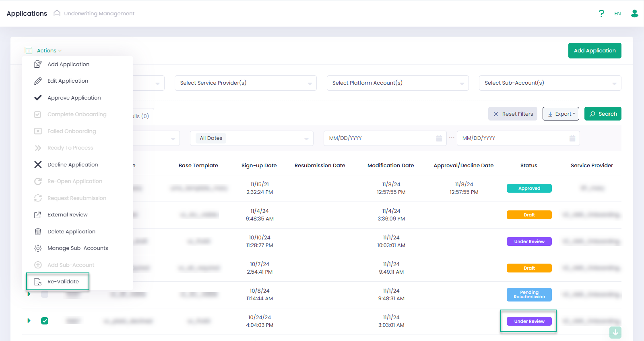This screenshot has width=644, height=341.
Task: Open the user profile icon
Action: [x=634, y=14]
